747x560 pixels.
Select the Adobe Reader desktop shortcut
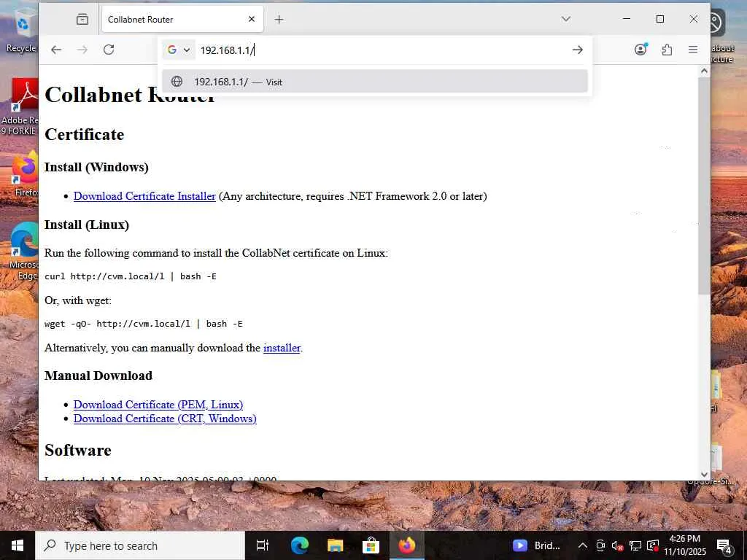click(x=20, y=107)
